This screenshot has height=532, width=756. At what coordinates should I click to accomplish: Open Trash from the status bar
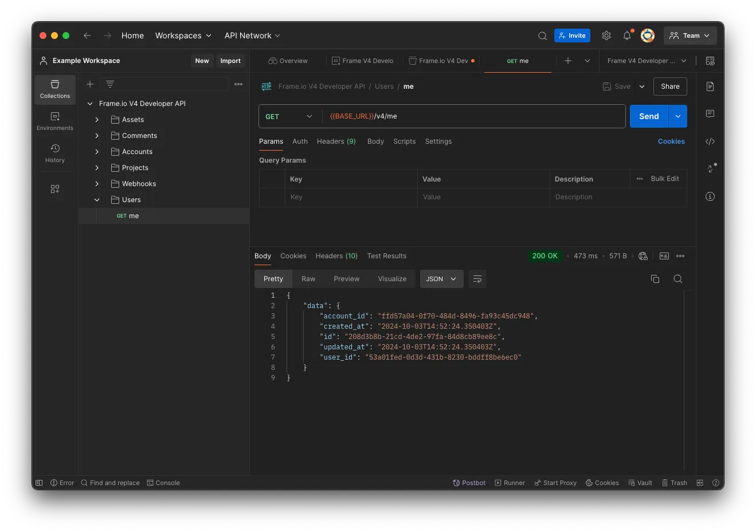point(675,483)
